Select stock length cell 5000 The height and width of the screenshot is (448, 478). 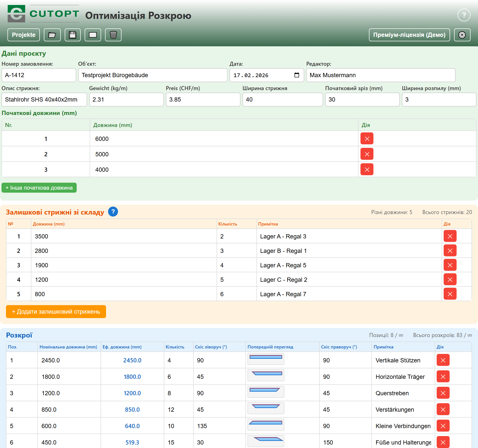(x=224, y=154)
